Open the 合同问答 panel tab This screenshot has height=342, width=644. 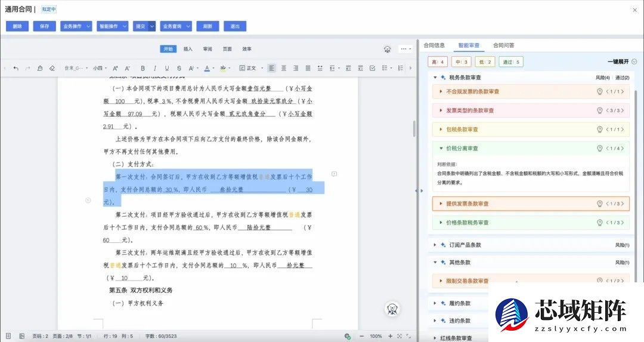pyautogui.click(x=503, y=45)
